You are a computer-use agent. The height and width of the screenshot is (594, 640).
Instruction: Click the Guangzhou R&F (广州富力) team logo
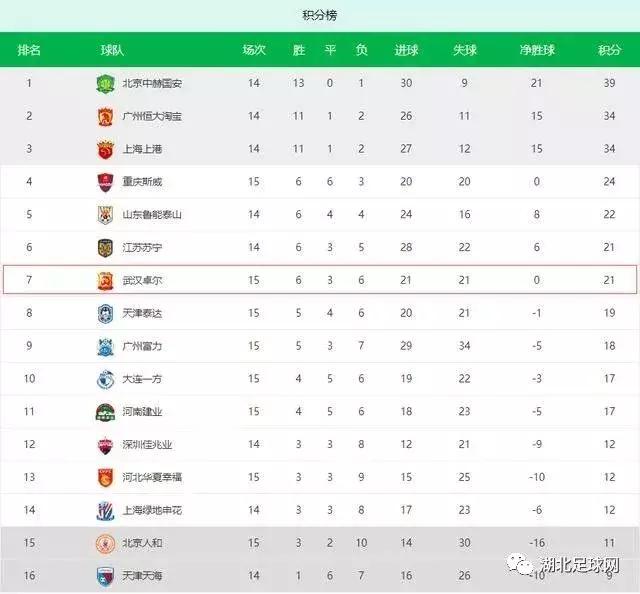(x=105, y=347)
